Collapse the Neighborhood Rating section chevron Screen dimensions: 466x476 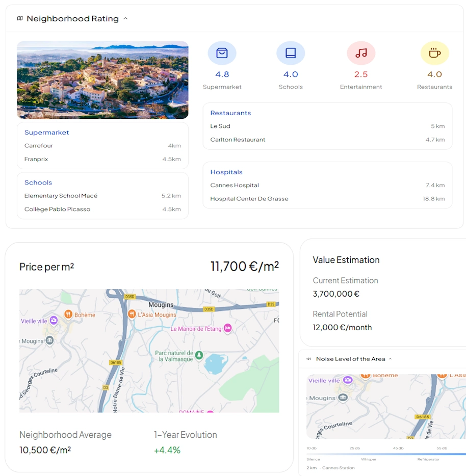(125, 18)
